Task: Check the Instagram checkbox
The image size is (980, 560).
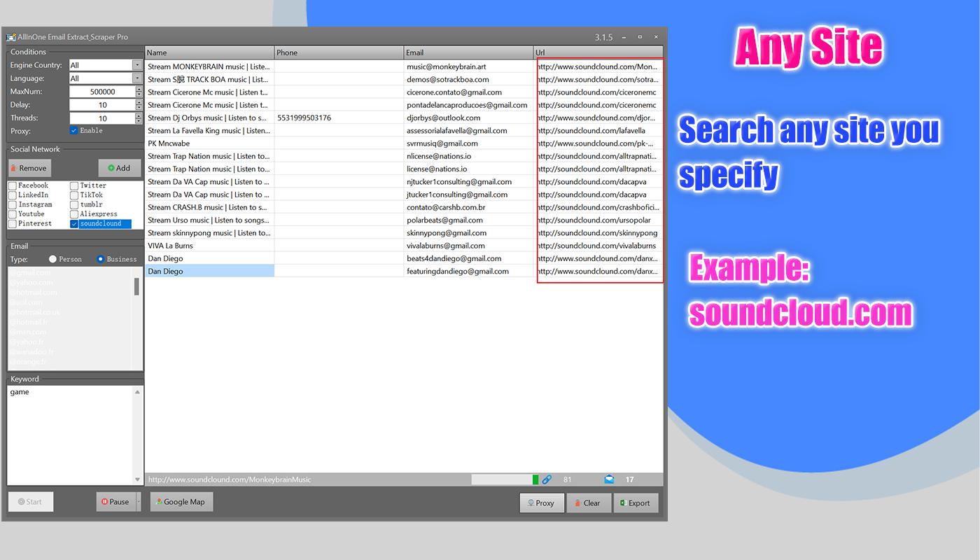Action: 13,204
